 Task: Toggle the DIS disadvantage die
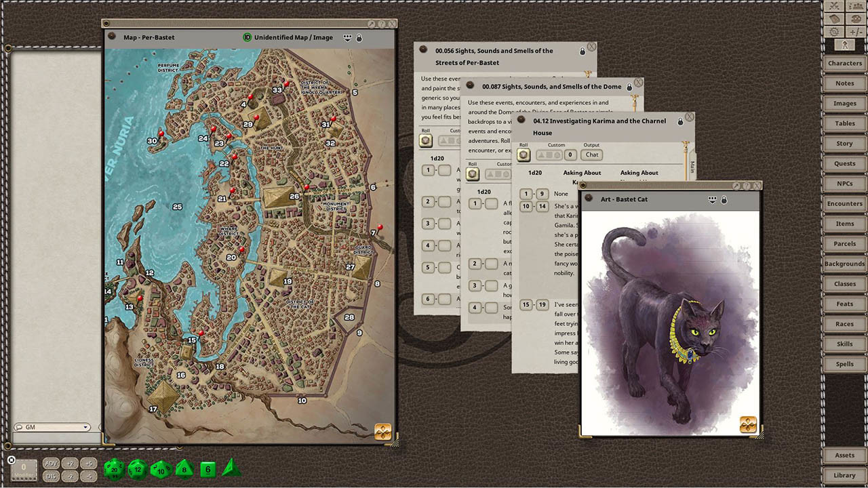(x=51, y=476)
